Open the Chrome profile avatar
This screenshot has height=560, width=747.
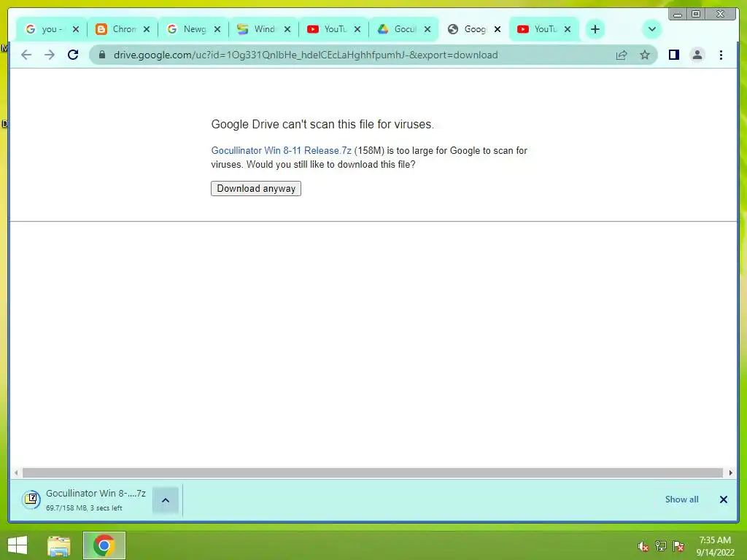tap(697, 55)
